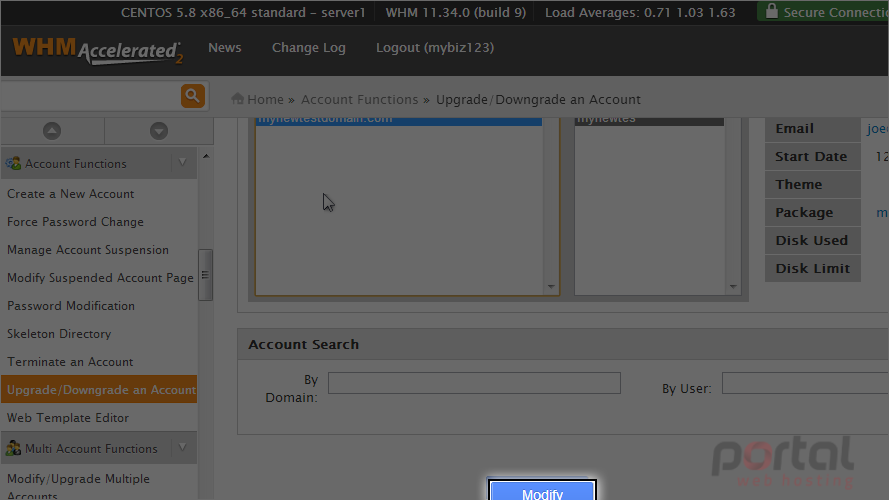889x500 pixels.
Task: Click the email address link value
Action: (877, 129)
